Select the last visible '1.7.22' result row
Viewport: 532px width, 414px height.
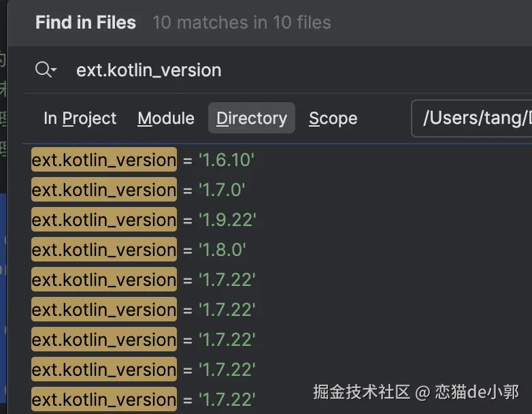(x=227, y=400)
